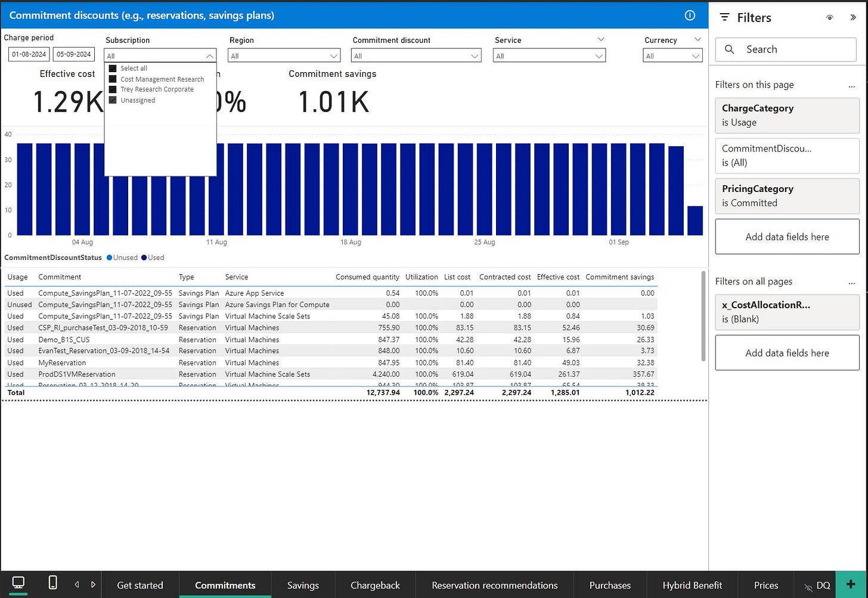Select the Demo_B1S_CUS commitment row
Screen dimensions: 868x598
click(x=331, y=339)
